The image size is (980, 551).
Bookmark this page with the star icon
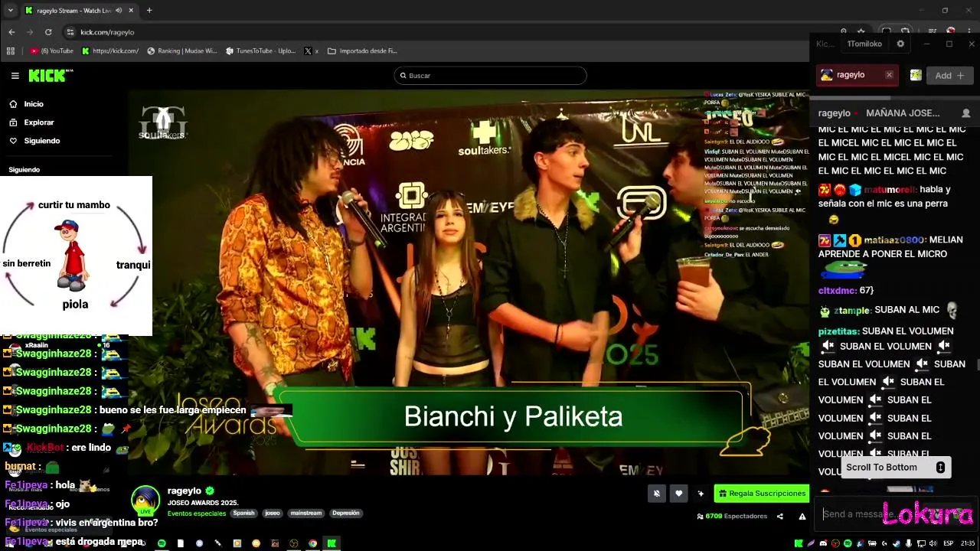point(861,32)
